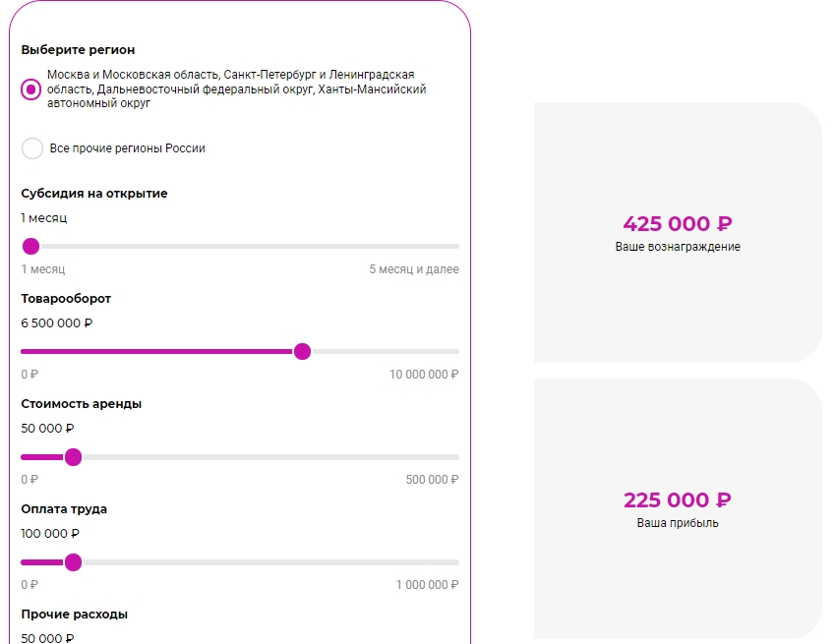Viewport: 836px width, 644px height.
Task: Click the Стоимость аренды slider handle
Action: (x=73, y=457)
